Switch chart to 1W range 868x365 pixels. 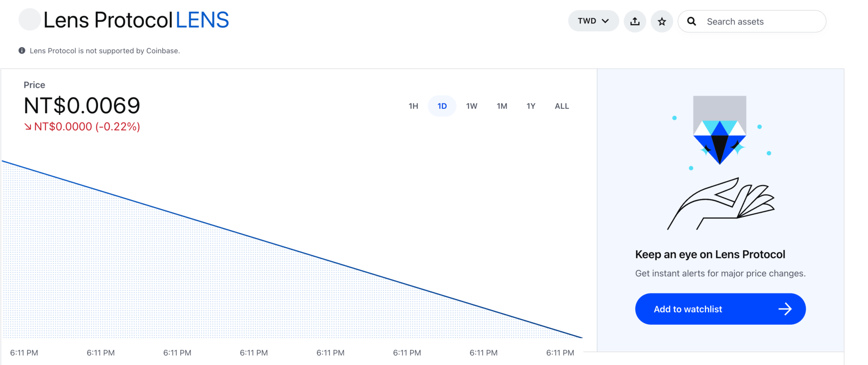click(472, 106)
